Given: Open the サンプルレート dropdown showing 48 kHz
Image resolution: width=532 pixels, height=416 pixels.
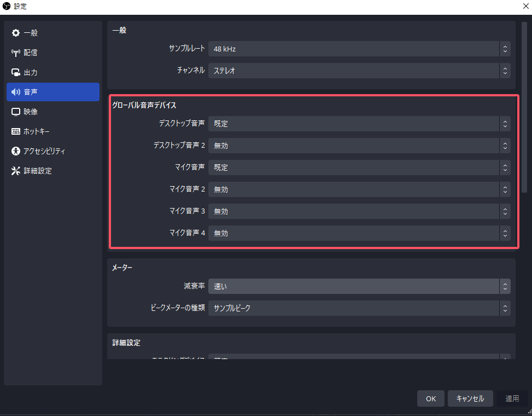Looking at the screenshot, I should coord(359,49).
